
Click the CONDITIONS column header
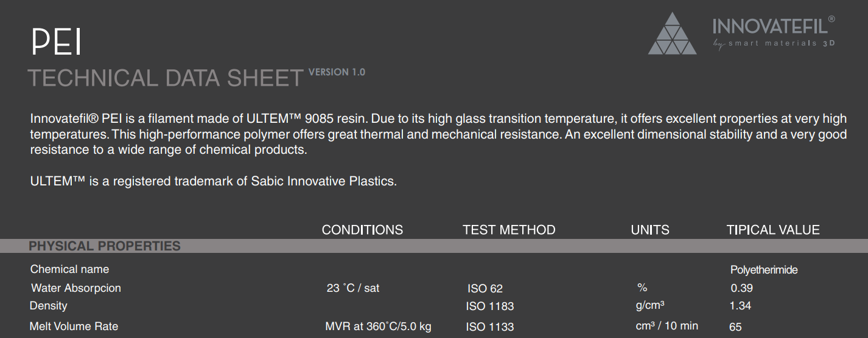click(362, 230)
